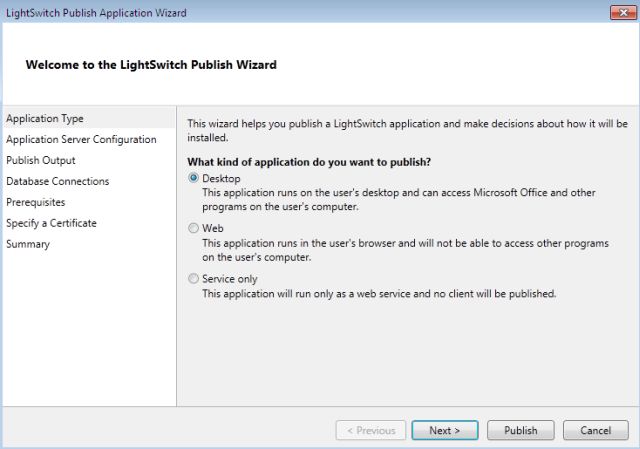640x449 pixels.
Task: Open the Specify a Certificate step
Action: coord(52,223)
